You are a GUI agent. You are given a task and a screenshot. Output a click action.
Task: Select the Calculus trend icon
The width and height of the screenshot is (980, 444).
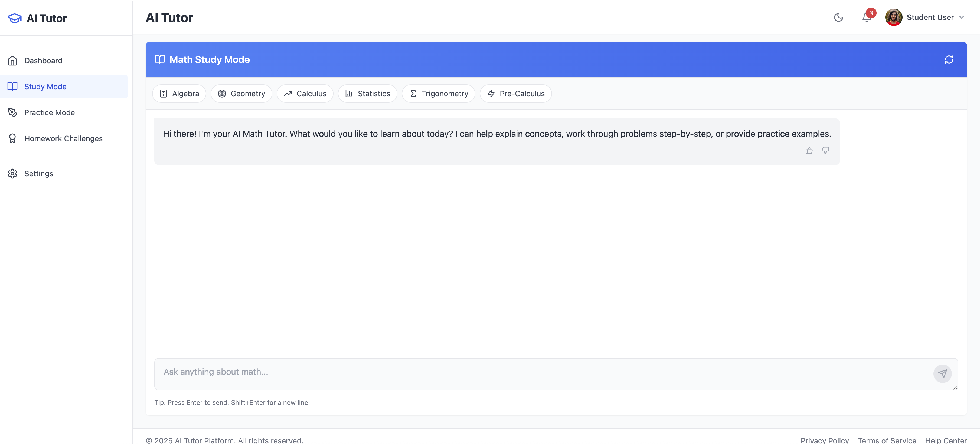(x=288, y=94)
